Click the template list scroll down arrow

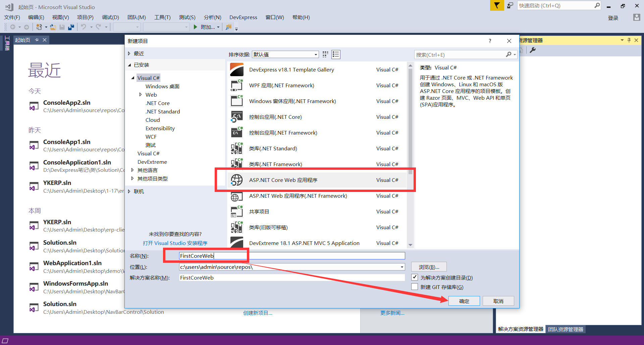(x=410, y=245)
